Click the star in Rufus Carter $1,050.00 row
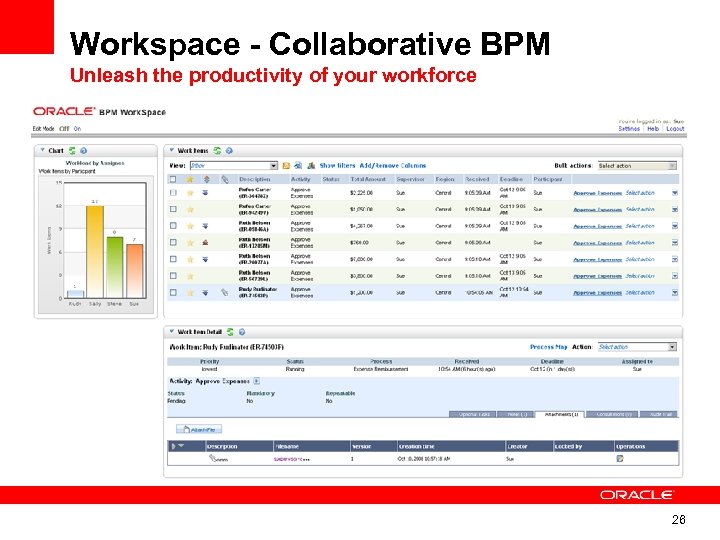 (x=190, y=209)
